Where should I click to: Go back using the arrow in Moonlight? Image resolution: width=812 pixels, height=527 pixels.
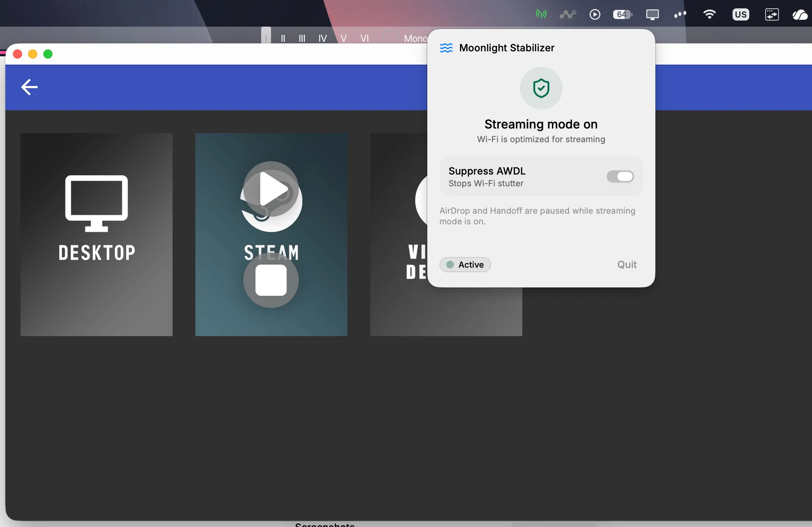[x=29, y=87]
